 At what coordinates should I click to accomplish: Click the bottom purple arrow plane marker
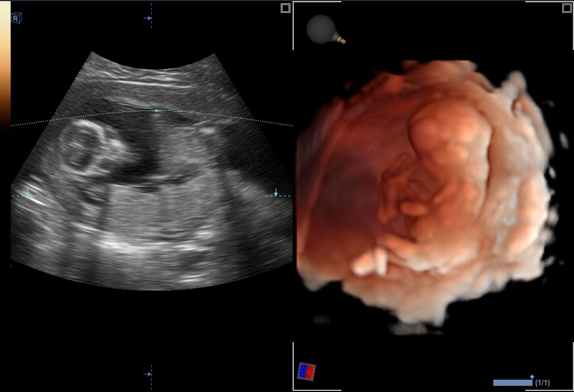[x=147, y=374]
